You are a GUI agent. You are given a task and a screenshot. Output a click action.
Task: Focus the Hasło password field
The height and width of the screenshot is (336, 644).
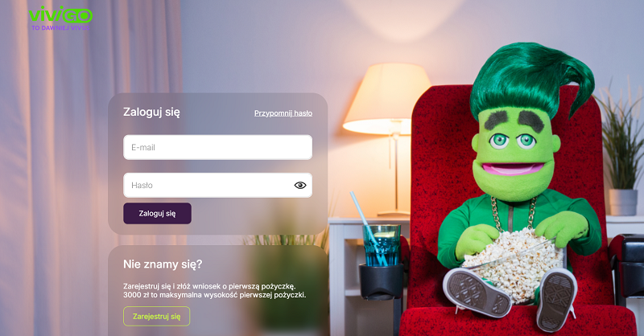tap(217, 185)
